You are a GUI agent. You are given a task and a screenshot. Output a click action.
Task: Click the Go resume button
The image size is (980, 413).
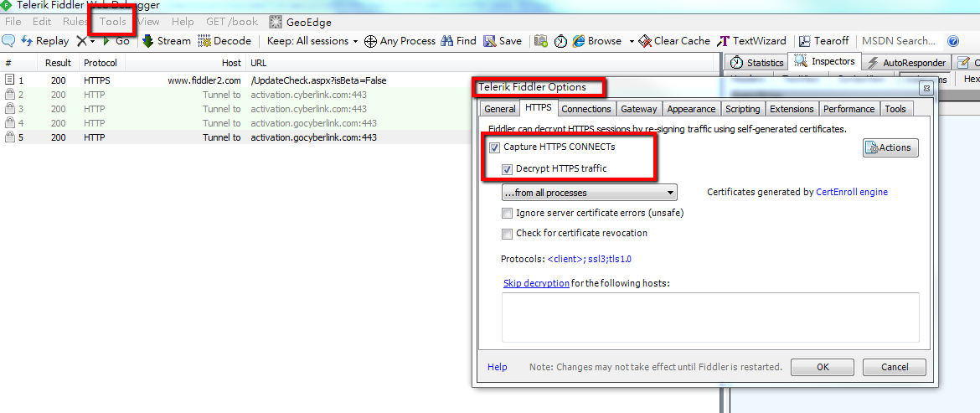(116, 40)
